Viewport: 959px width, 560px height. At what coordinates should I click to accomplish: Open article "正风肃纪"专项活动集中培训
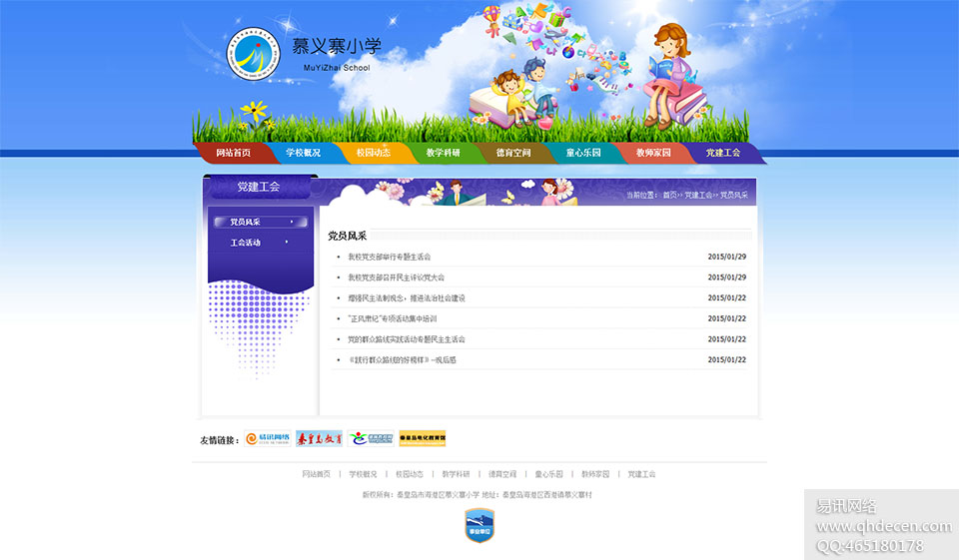tap(392, 319)
